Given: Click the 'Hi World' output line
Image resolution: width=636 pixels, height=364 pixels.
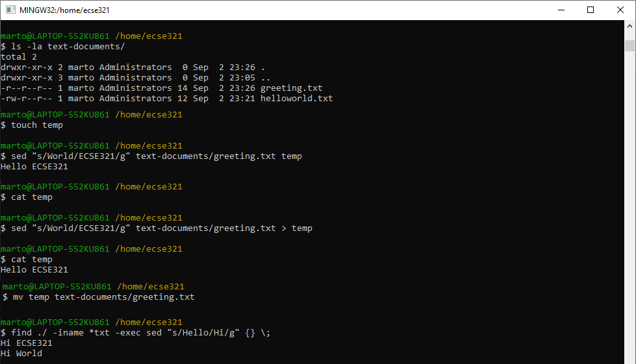Looking at the screenshot, I should (x=21, y=354).
